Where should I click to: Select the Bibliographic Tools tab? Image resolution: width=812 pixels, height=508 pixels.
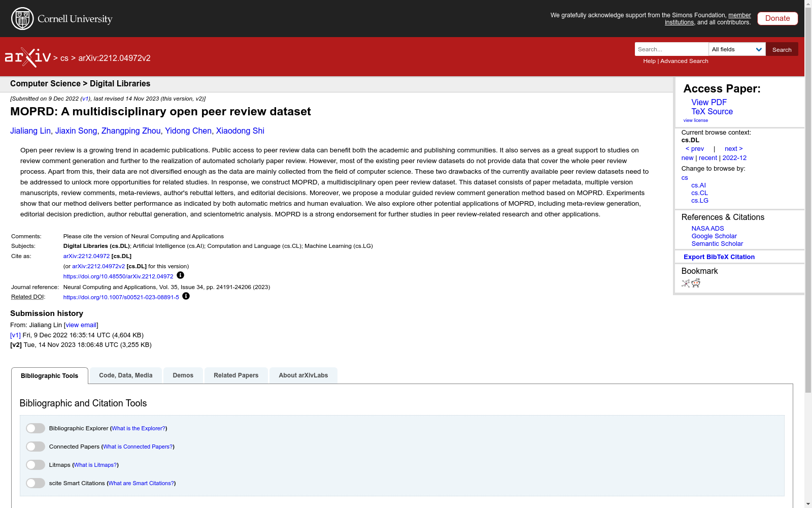pyautogui.click(x=50, y=376)
